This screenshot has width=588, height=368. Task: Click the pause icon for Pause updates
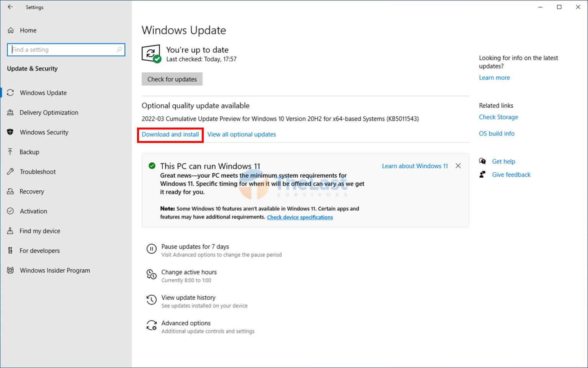(x=152, y=249)
